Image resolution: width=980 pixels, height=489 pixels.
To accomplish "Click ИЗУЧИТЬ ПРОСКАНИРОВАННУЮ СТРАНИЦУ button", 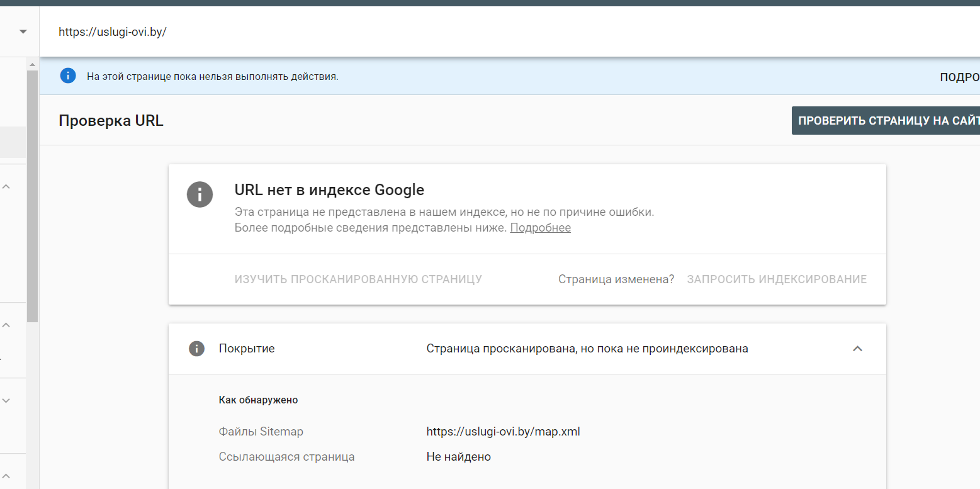I will tap(358, 279).
